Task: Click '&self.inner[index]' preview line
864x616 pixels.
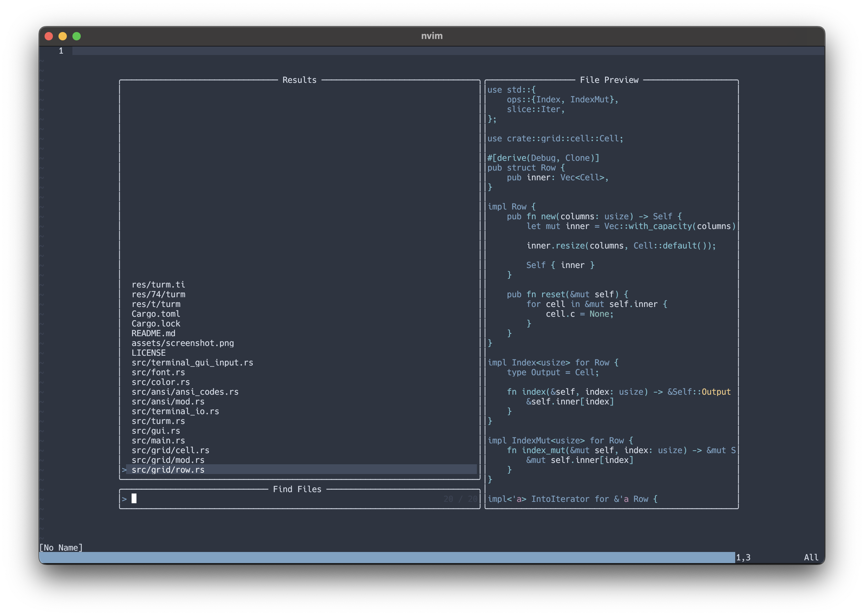Action: (x=570, y=402)
